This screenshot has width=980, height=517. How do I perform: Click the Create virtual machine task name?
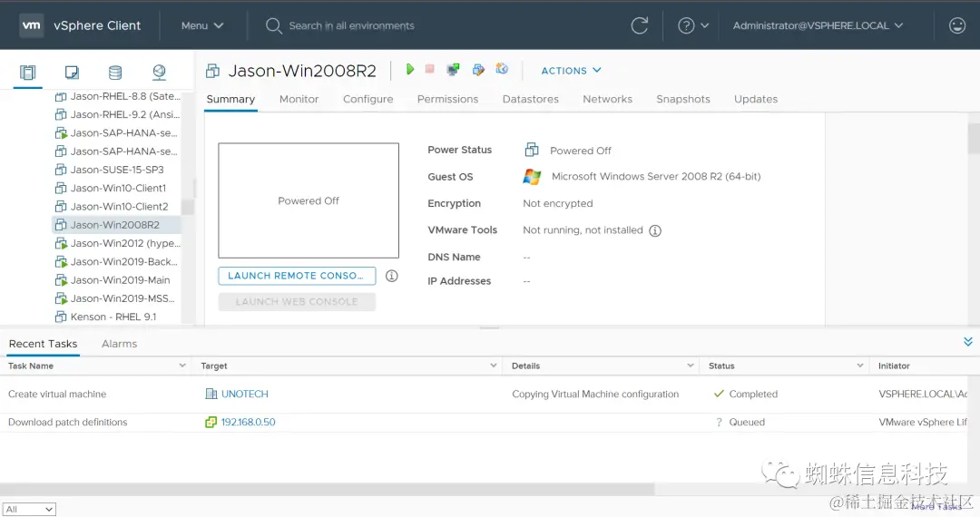[x=57, y=394]
